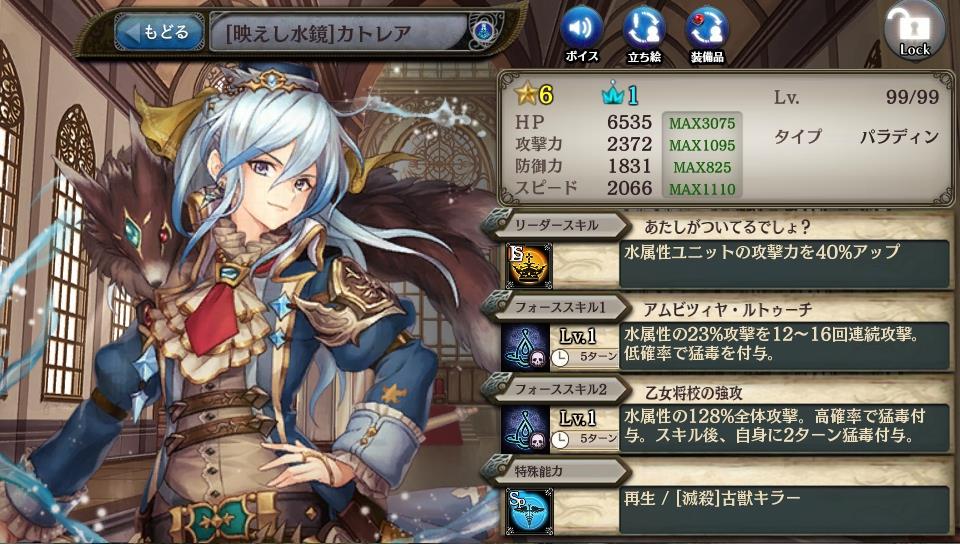This screenshot has height=544, width=960.
Task: Tap the leader skill crown icon
Action: point(528,265)
